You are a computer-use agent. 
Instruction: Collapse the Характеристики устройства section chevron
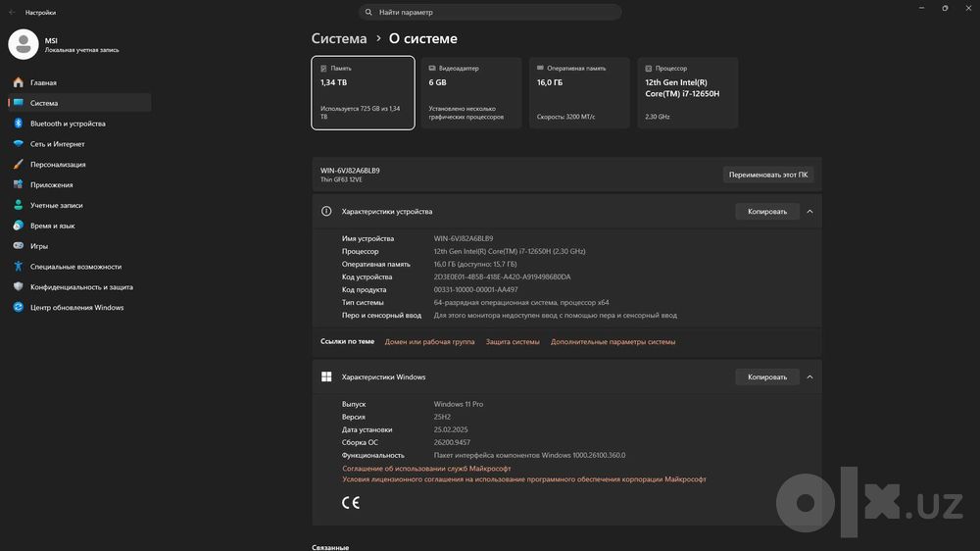pos(810,212)
